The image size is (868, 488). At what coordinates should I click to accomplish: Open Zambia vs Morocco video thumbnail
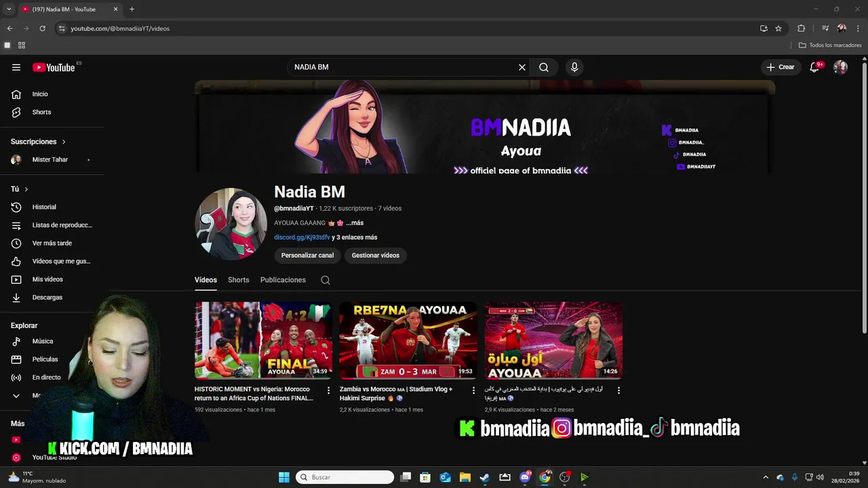(408, 340)
